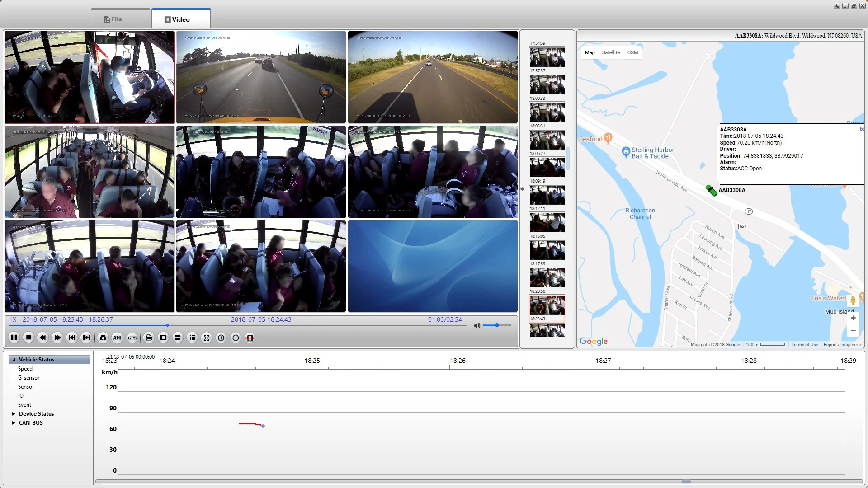Click the speed graph current position dot
868x488 pixels.
[263, 426]
